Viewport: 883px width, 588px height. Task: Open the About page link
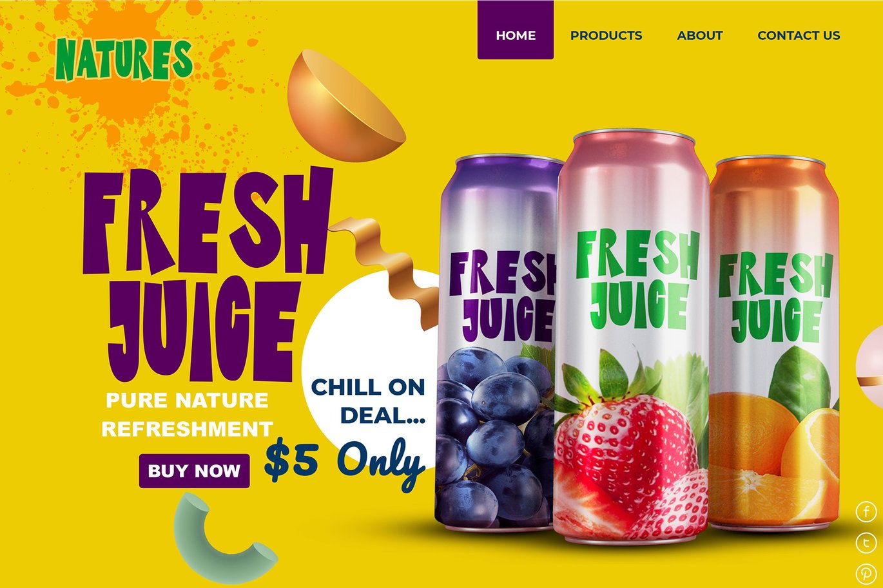coord(700,35)
